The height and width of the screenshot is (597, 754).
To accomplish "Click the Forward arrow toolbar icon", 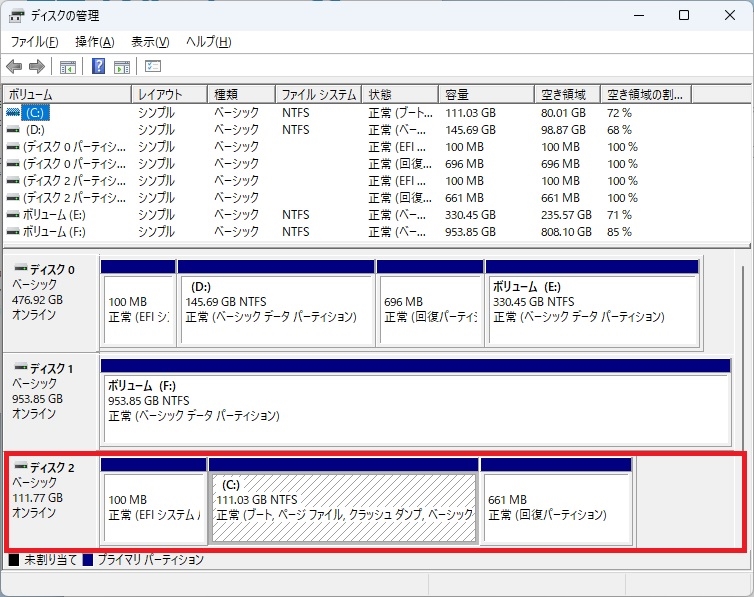I will point(37,66).
